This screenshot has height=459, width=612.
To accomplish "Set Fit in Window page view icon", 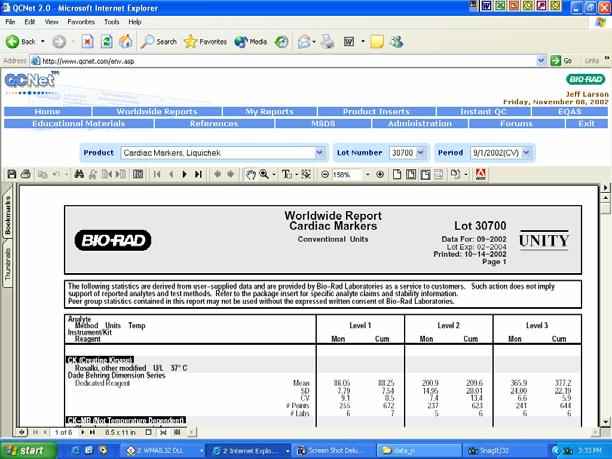I will [411, 174].
